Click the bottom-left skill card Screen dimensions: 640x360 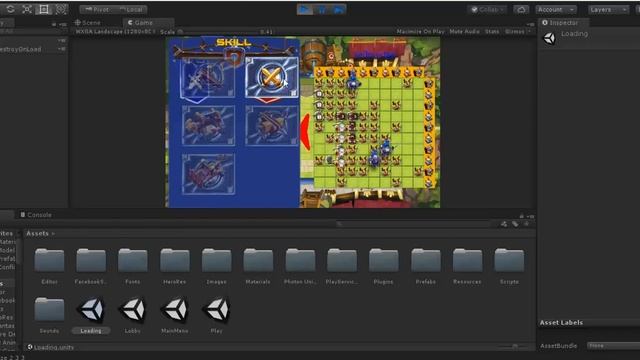coord(208,173)
